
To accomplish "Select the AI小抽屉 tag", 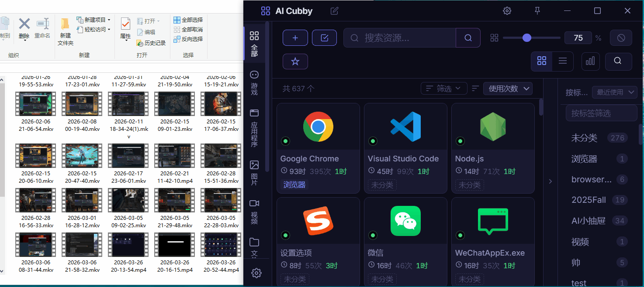I will click(x=599, y=221).
